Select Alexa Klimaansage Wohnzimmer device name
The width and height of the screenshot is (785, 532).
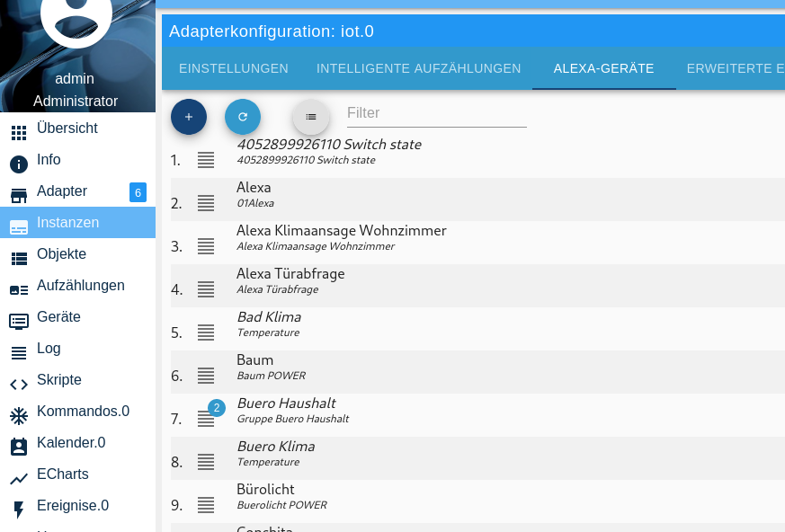[x=342, y=231]
